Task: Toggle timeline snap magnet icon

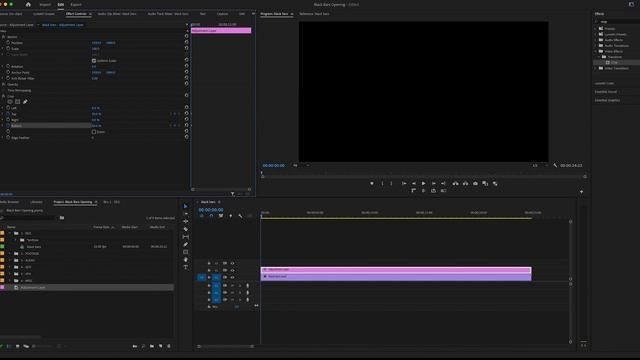Action: click(x=211, y=216)
